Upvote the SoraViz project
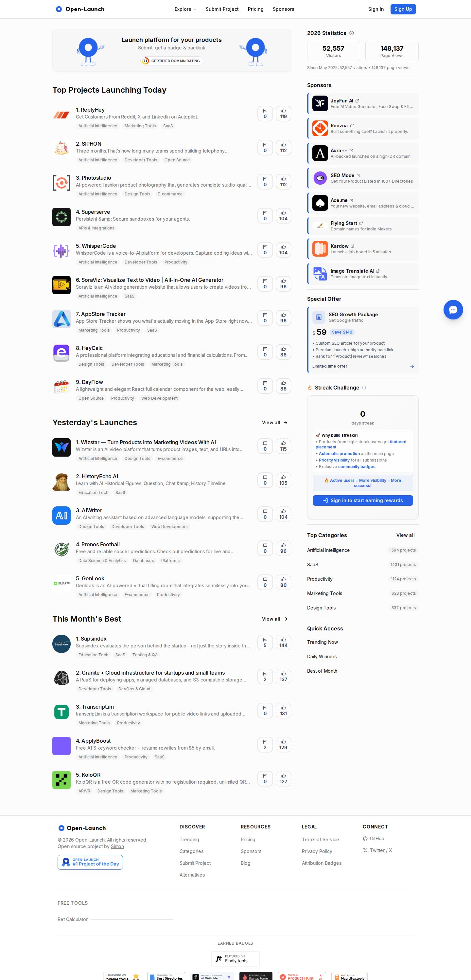The width and height of the screenshot is (471, 980). pos(284,284)
